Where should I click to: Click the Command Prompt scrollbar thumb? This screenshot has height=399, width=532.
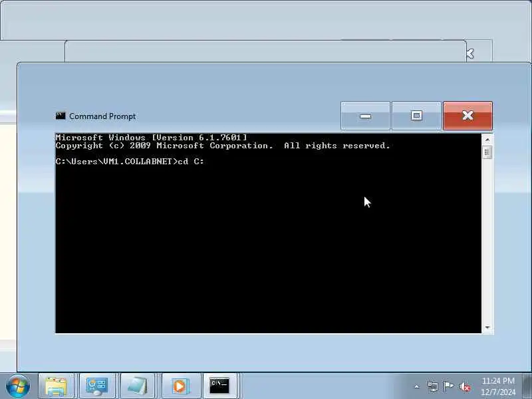tap(487, 152)
